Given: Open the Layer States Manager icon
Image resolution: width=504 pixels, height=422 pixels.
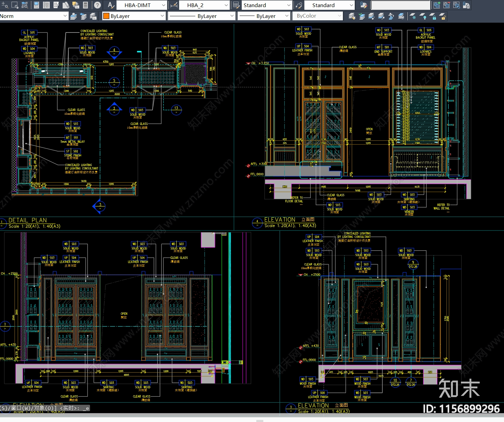Looking at the screenshot, I should coord(93,16).
